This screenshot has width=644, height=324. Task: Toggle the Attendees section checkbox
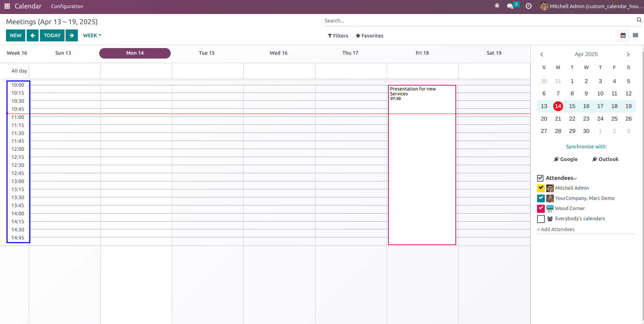540,178
